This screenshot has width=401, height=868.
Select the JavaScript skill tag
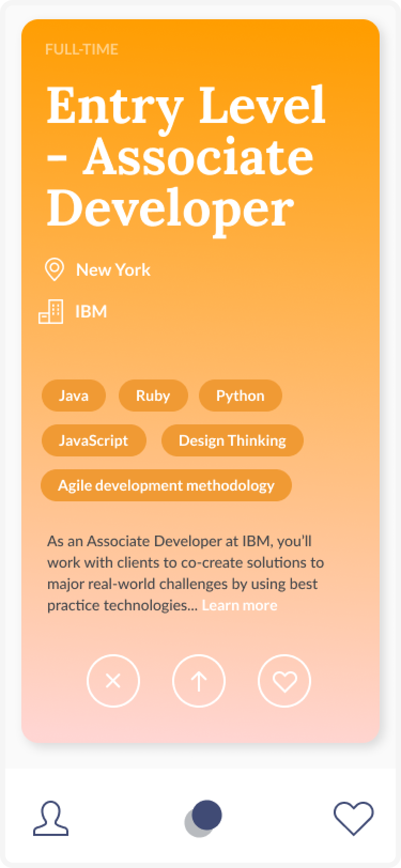click(x=94, y=440)
